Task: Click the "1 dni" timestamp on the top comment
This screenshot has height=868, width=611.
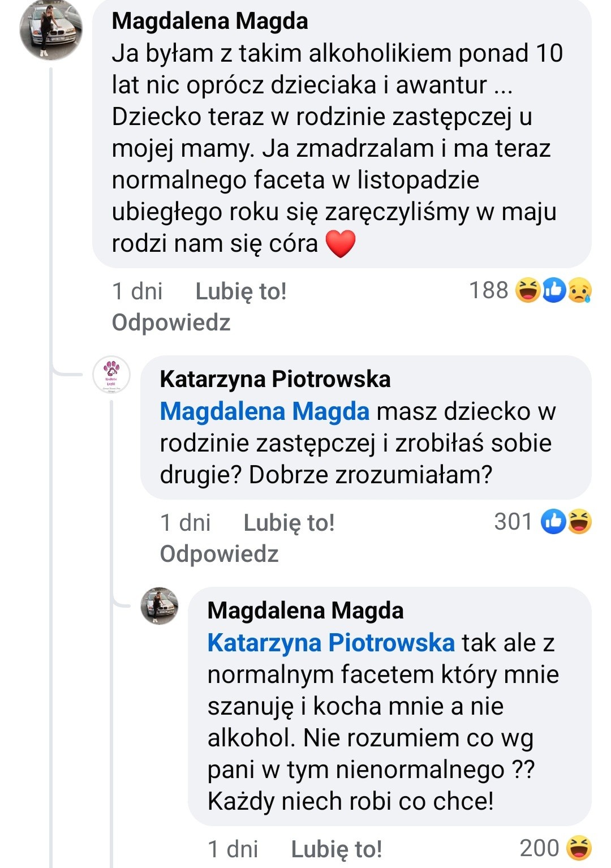Action: (137, 291)
